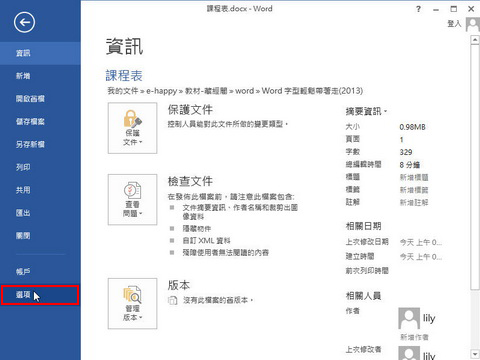Screen dimensions: 480x360
Task: Expand the 摘要資訊 properties dropdown
Action: [366, 111]
